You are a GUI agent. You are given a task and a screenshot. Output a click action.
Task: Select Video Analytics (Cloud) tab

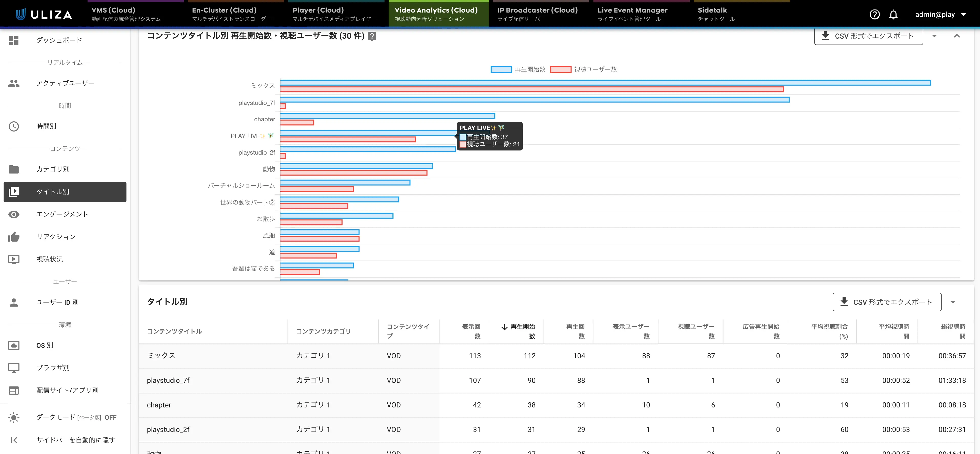click(x=438, y=14)
